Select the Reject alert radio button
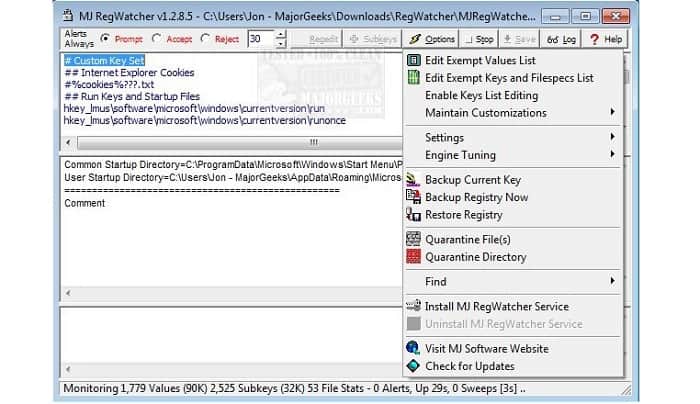The height and width of the screenshot is (404, 700). tap(205, 39)
